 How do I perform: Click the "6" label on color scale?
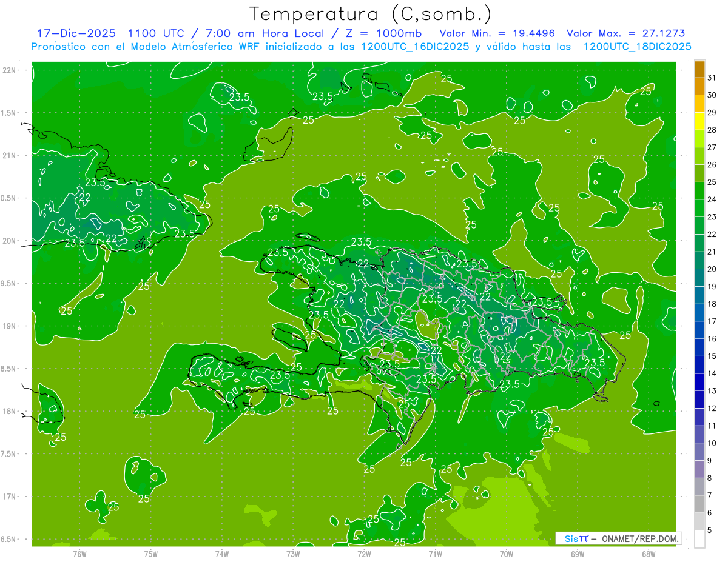click(710, 513)
